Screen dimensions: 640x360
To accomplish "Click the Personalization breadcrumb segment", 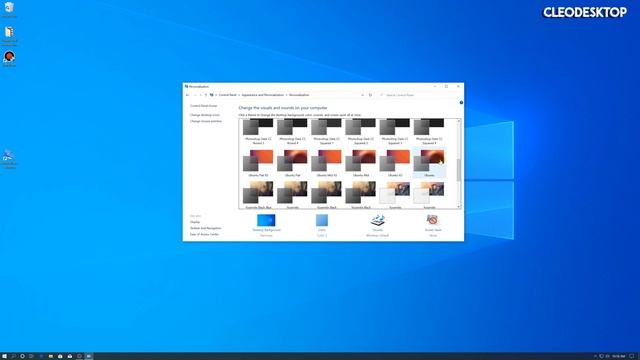I will pyautogui.click(x=299, y=95).
